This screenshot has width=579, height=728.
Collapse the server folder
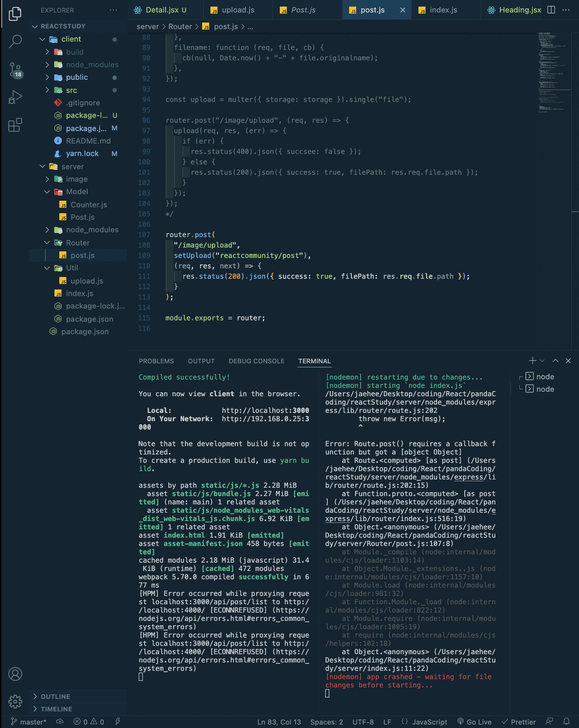(x=78, y=166)
